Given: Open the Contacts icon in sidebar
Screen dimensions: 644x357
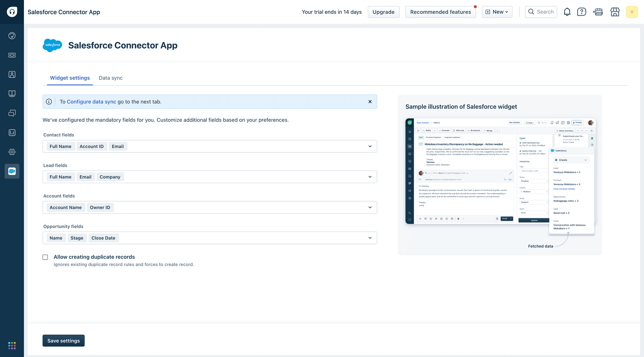Looking at the screenshot, I should click(12, 74).
